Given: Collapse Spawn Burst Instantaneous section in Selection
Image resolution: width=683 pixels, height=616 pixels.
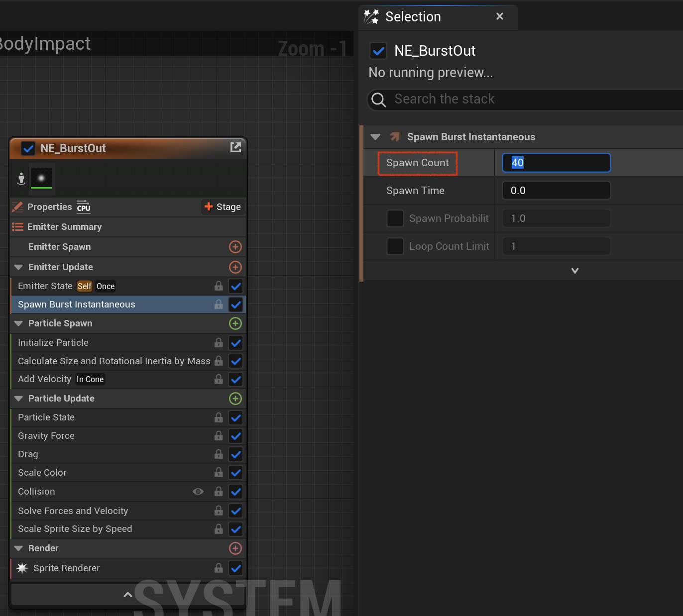Looking at the screenshot, I should (x=375, y=137).
